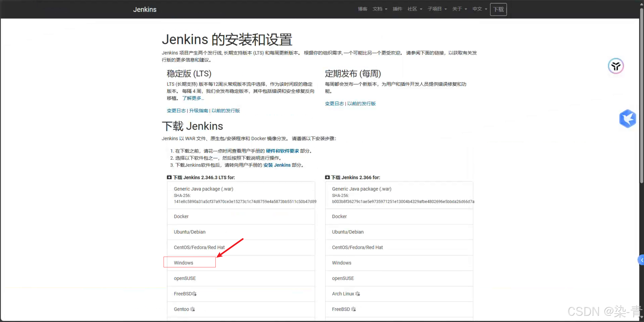The image size is (644, 322).
Task: Click the gear icon beside Gentoo
Action: [x=193, y=309]
